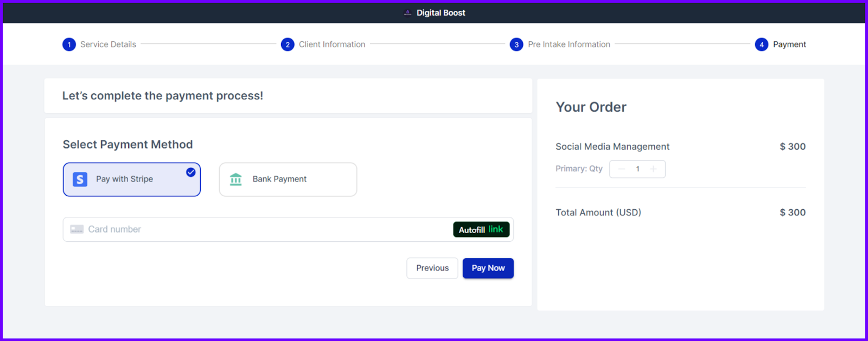This screenshot has width=868, height=341.
Task: Click the Previous button
Action: click(432, 268)
